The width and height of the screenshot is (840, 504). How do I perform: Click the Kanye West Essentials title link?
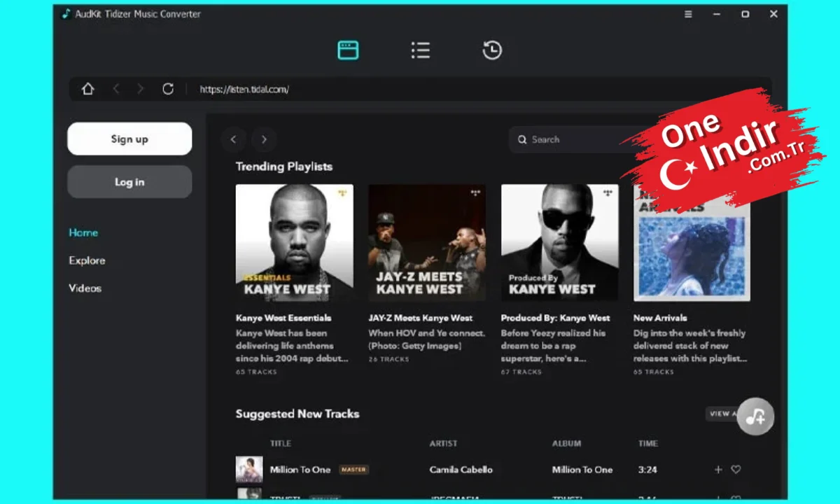click(x=283, y=318)
